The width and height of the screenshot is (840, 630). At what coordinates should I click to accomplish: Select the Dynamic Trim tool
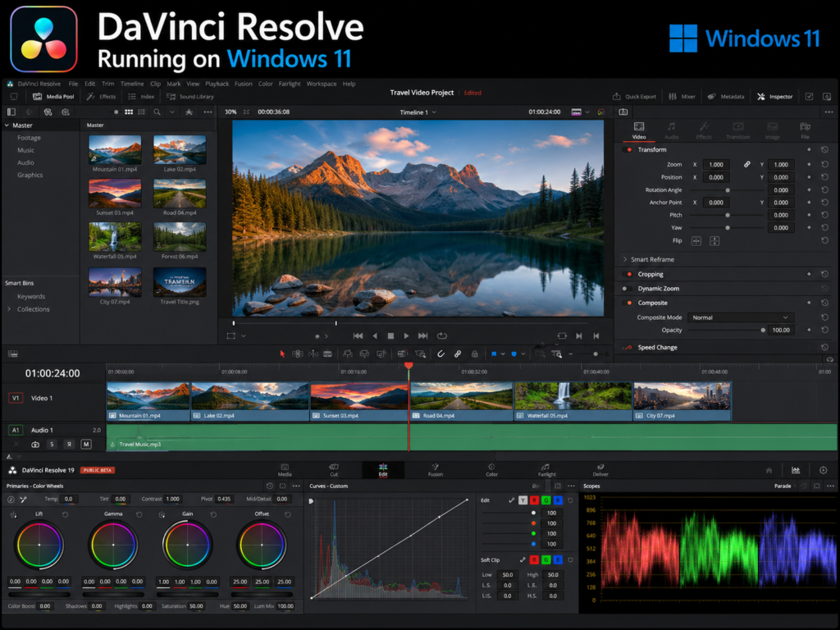tap(313, 354)
